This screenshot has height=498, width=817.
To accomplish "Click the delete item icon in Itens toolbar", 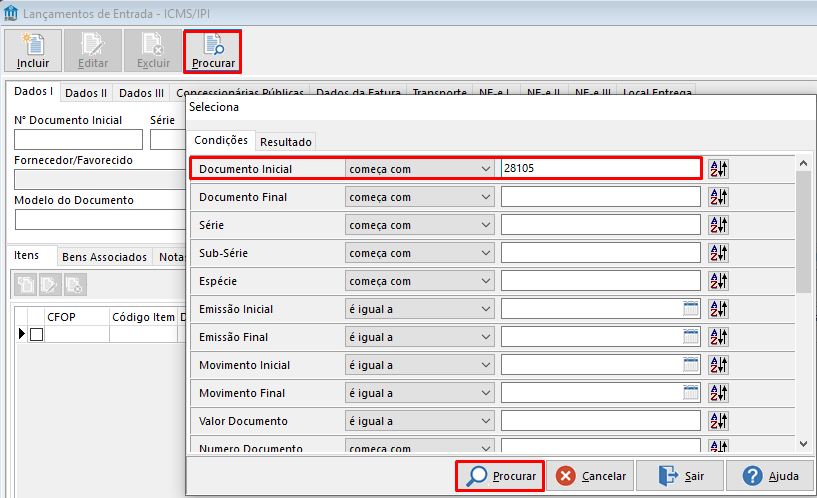I will pos(75,284).
